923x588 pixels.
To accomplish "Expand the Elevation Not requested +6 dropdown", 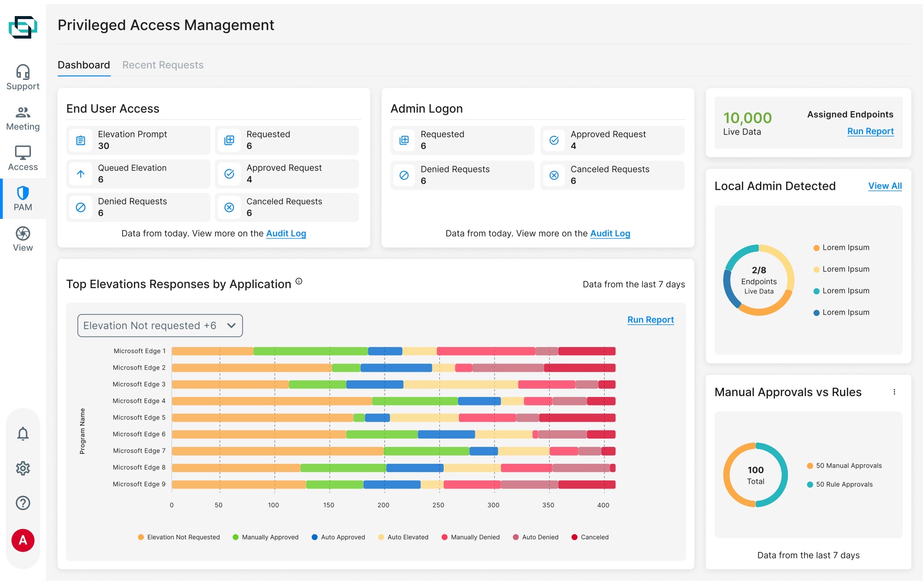I will (x=160, y=326).
